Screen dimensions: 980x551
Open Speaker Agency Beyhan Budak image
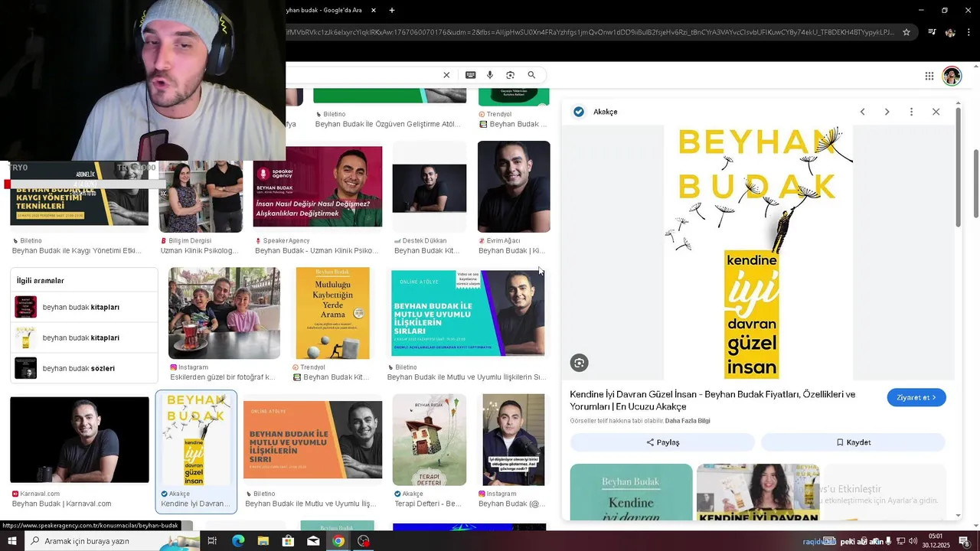318,187
